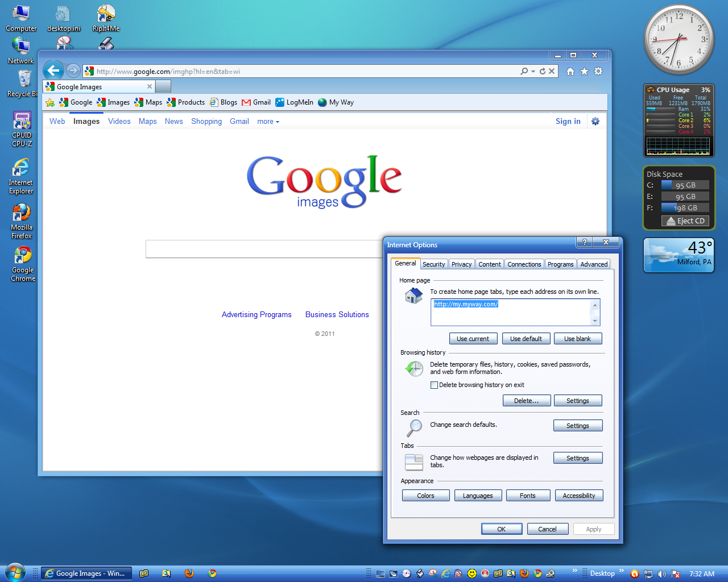
Task: Open Browsing history Settings button
Action: [578, 401]
